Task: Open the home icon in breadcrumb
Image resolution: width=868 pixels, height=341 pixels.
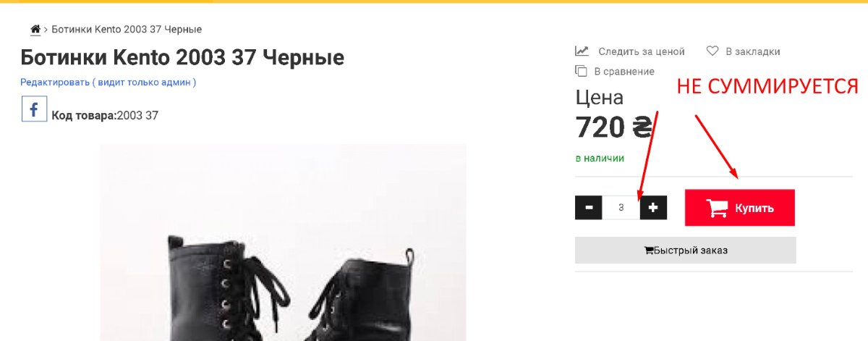Action: [x=35, y=30]
